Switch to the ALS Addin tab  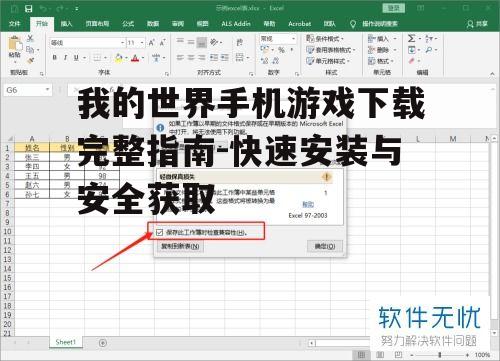tap(236, 24)
